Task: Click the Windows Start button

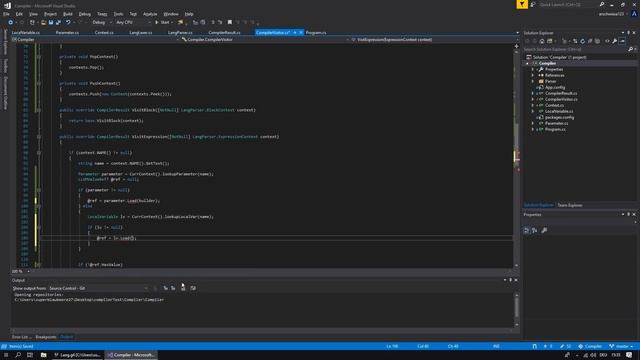Action: (6, 355)
